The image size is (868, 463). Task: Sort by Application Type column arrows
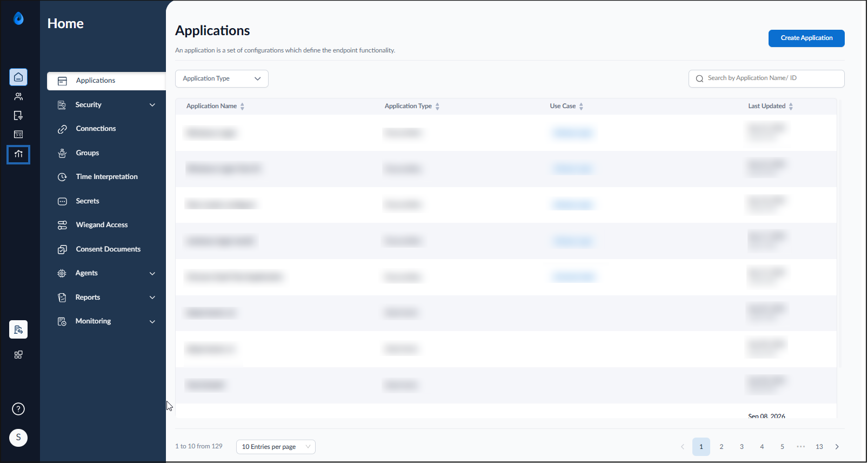point(437,107)
